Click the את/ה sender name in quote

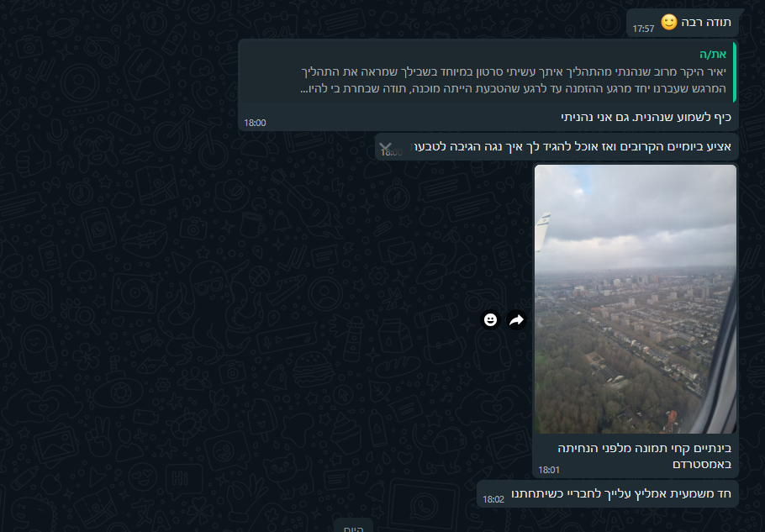[713, 54]
